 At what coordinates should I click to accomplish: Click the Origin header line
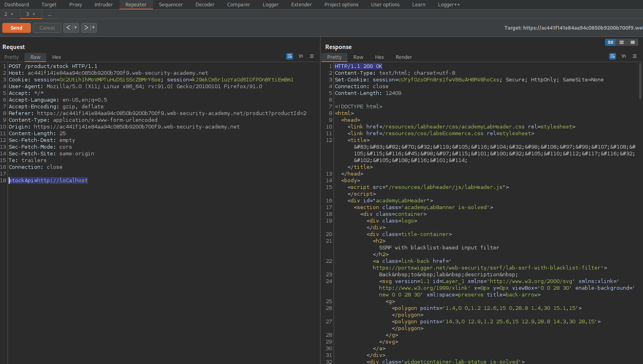click(x=124, y=127)
